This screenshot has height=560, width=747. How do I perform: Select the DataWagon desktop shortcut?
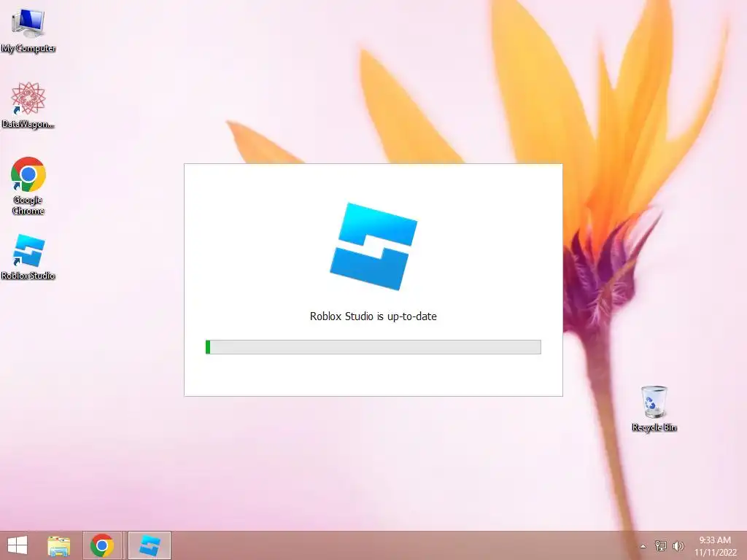click(28, 105)
